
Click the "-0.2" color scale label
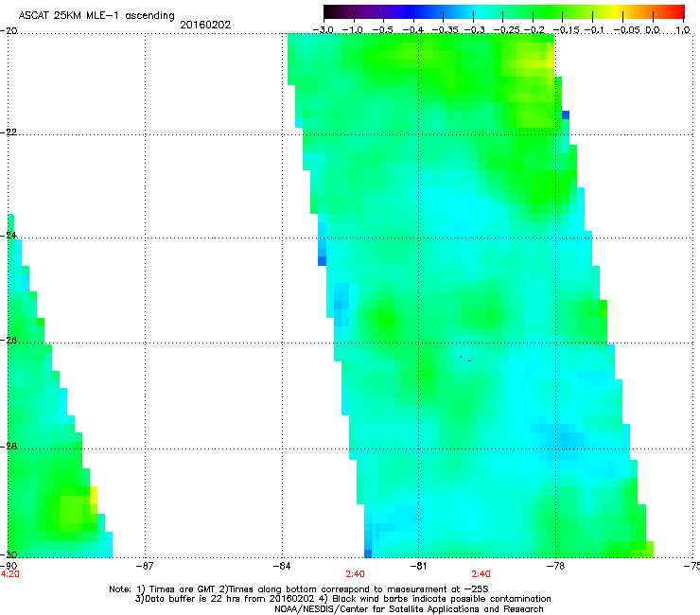pyautogui.click(x=534, y=30)
